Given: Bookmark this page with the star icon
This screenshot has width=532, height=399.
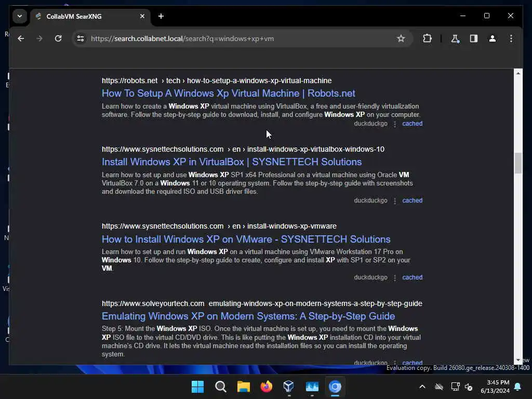Looking at the screenshot, I should (401, 38).
